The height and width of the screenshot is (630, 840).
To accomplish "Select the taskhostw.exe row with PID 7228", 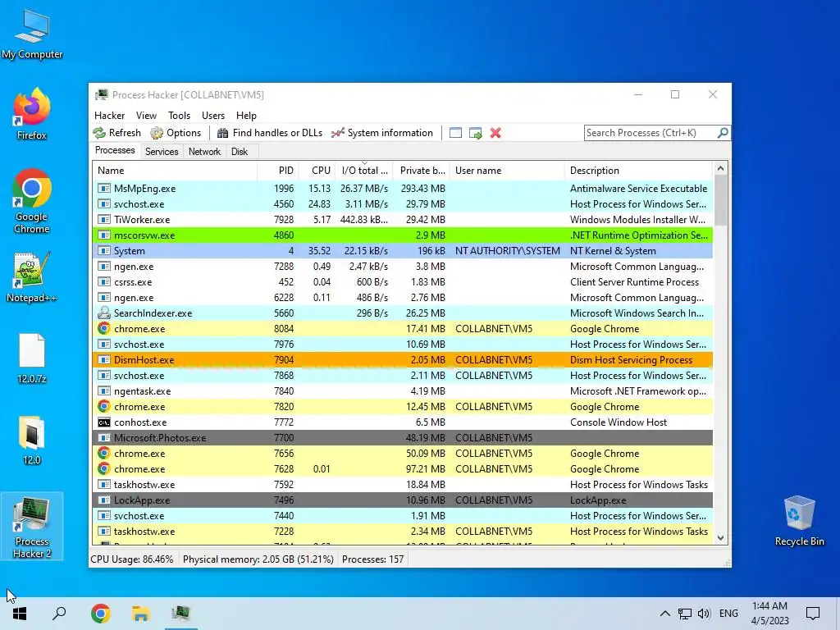I will point(402,532).
